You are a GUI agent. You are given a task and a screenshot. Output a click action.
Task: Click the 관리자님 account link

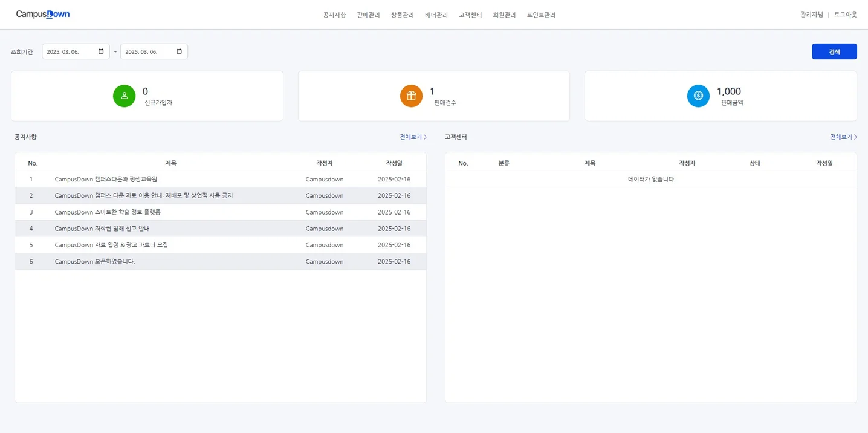click(x=812, y=15)
